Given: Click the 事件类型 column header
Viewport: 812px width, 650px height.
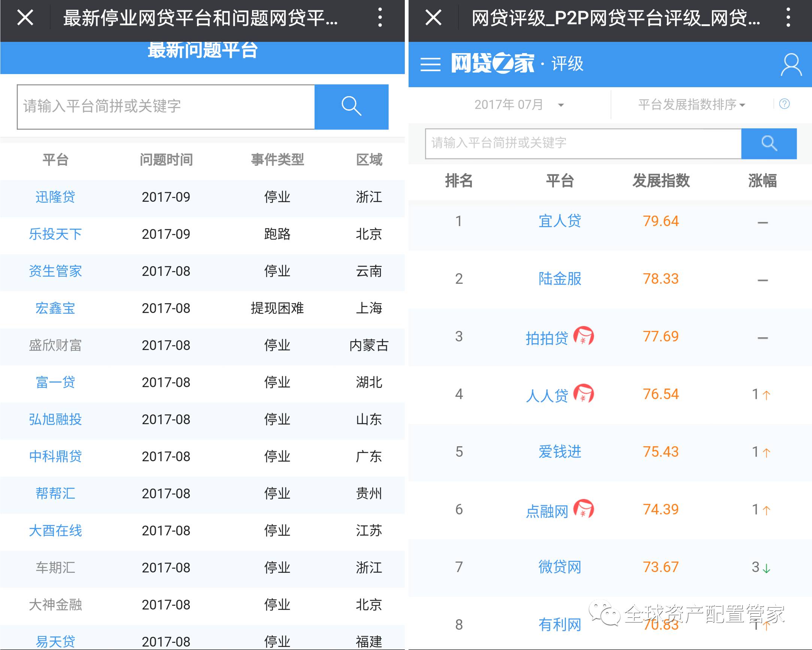Looking at the screenshot, I should click(277, 160).
